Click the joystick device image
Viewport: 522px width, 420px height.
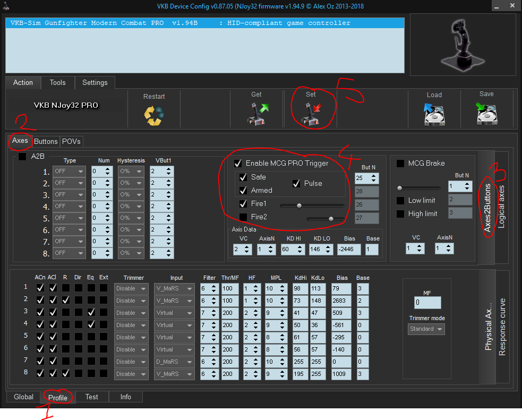click(x=463, y=45)
